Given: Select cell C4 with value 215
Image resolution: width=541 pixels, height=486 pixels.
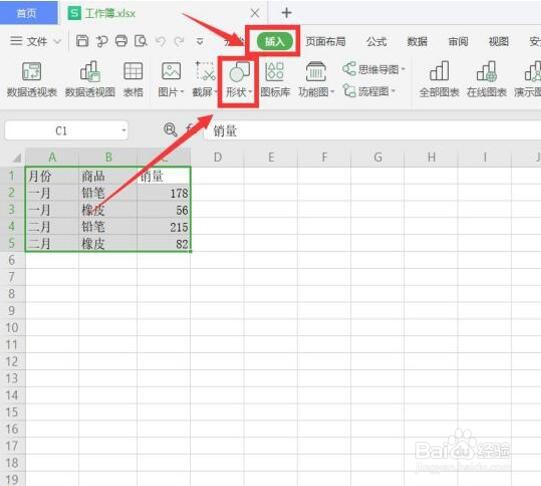Looking at the screenshot, I should pos(164,227).
